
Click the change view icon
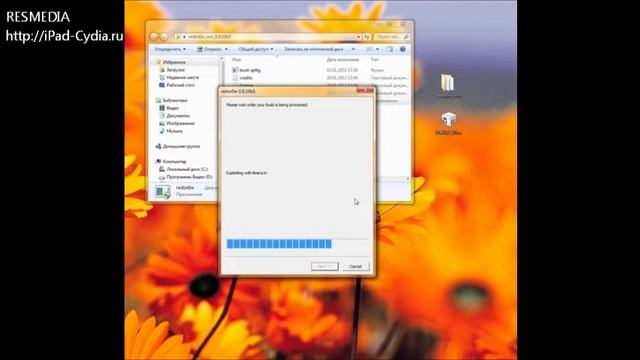click(x=369, y=49)
